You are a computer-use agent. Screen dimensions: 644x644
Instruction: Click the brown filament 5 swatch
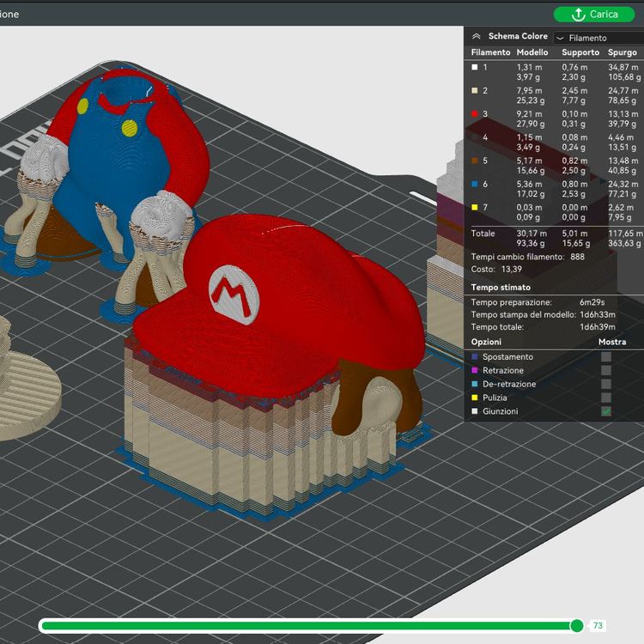pos(475,161)
